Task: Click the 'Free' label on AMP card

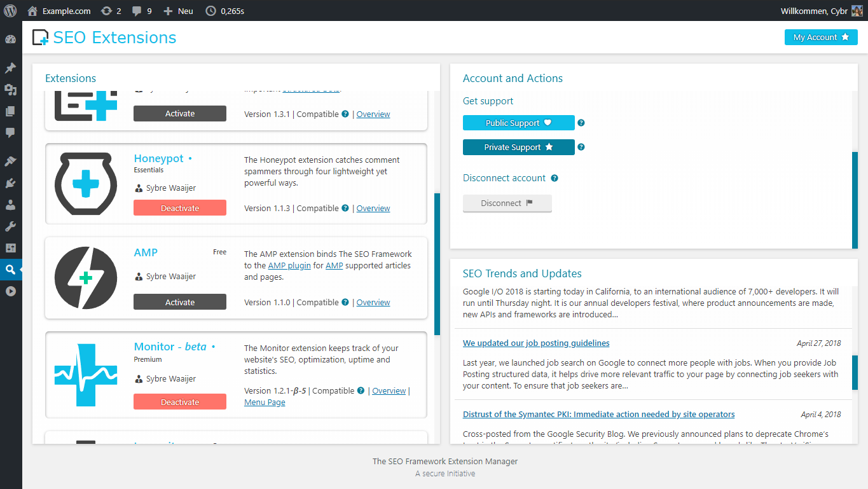Action: 219,252
